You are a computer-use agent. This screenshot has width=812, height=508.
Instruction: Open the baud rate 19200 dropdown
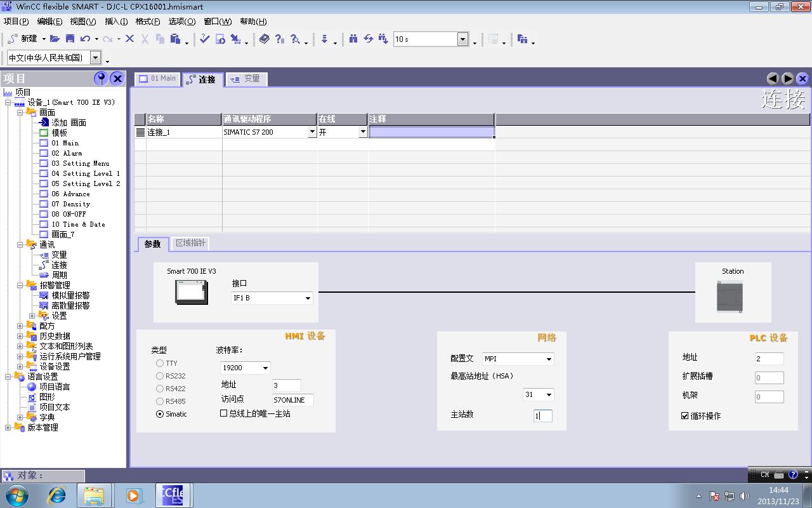(265, 368)
